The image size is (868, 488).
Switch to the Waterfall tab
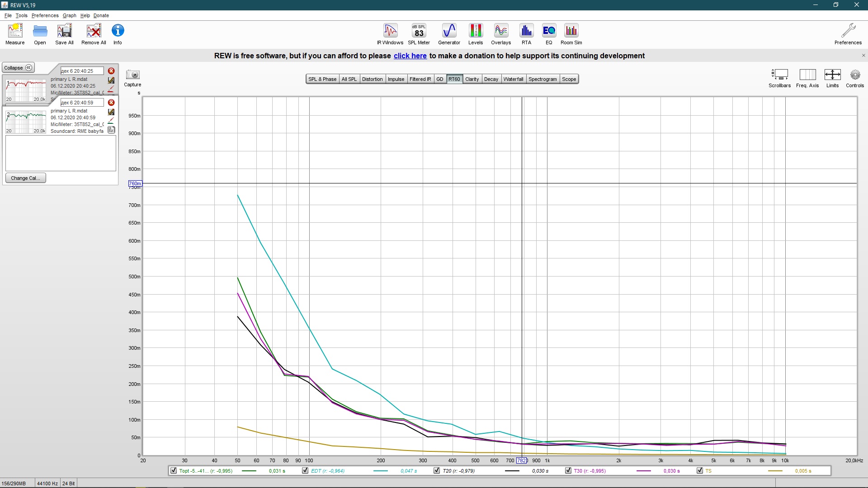513,79
